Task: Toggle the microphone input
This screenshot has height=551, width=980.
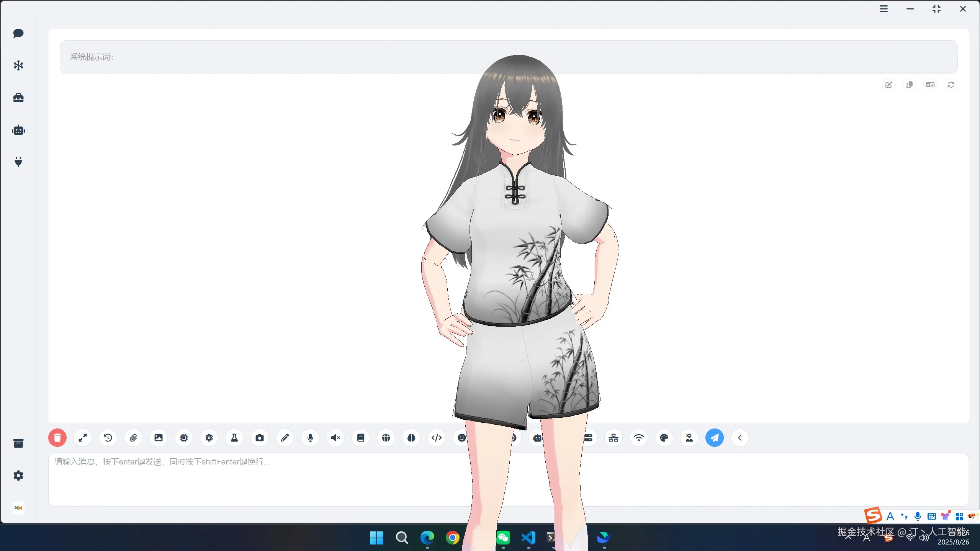Action: pos(310,438)
